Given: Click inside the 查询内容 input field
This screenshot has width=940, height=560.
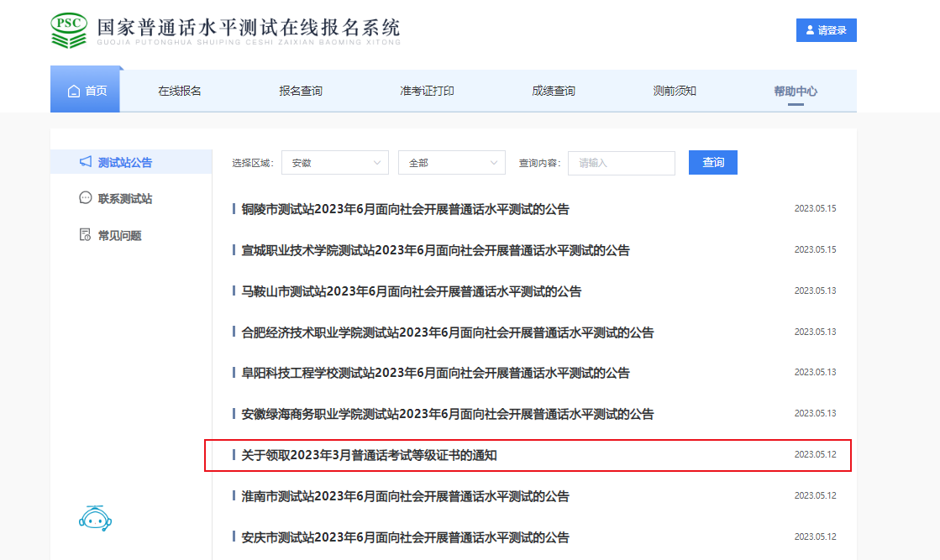Looking at the screenshot, I should tap(621, 163).
